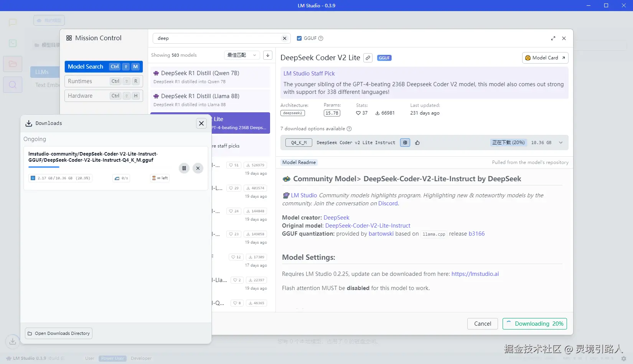The image size is (633, 364).
Task: Open the Discord link in the readme
Action: pyautogui.click(x=388, y=203)
